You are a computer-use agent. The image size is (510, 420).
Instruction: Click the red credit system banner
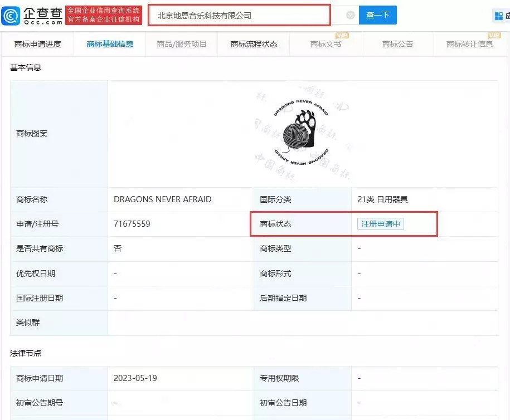point(104,15)
